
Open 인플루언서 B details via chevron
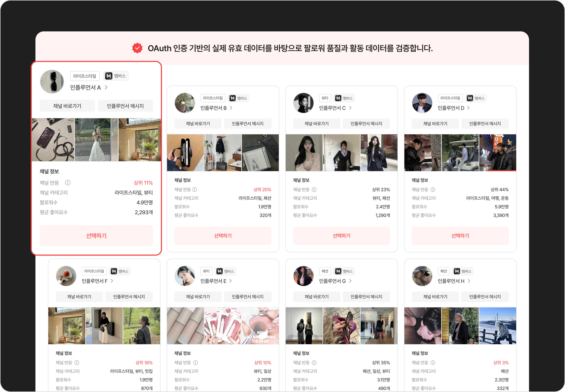coord(231,108)
